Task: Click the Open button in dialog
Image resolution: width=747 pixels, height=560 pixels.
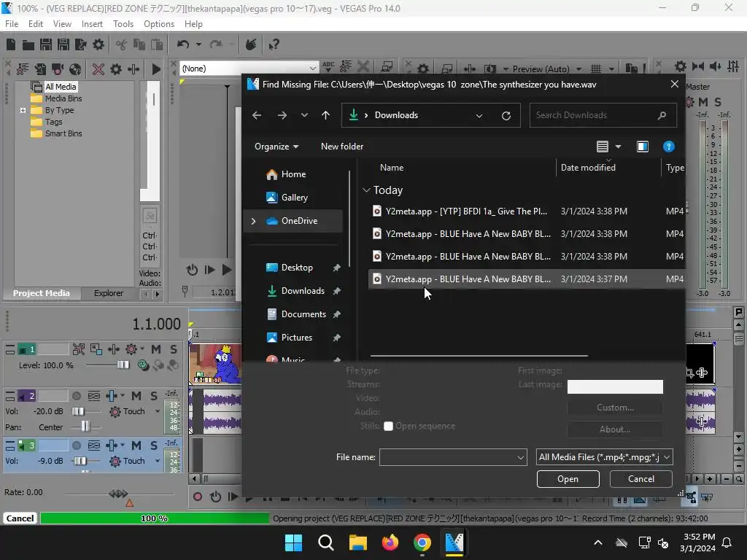Action: pos(568,479)
